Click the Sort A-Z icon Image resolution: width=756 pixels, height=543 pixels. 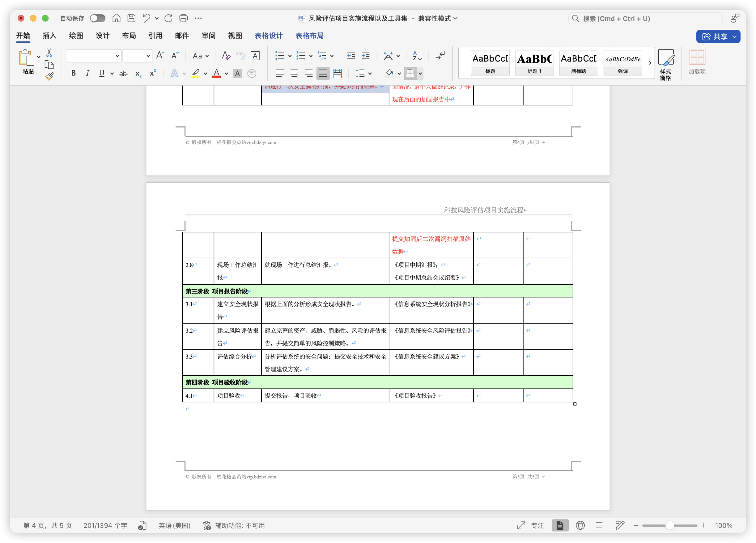coord(417,56)
